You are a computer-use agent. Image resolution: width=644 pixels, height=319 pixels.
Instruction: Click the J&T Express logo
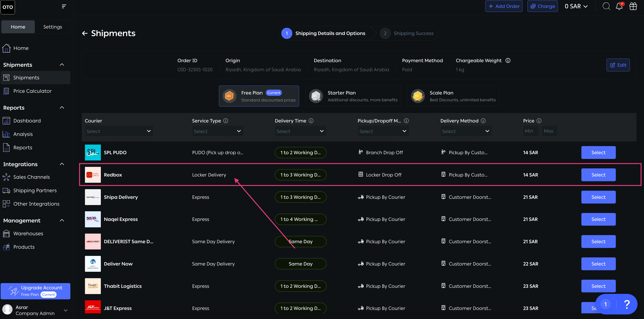93,307
